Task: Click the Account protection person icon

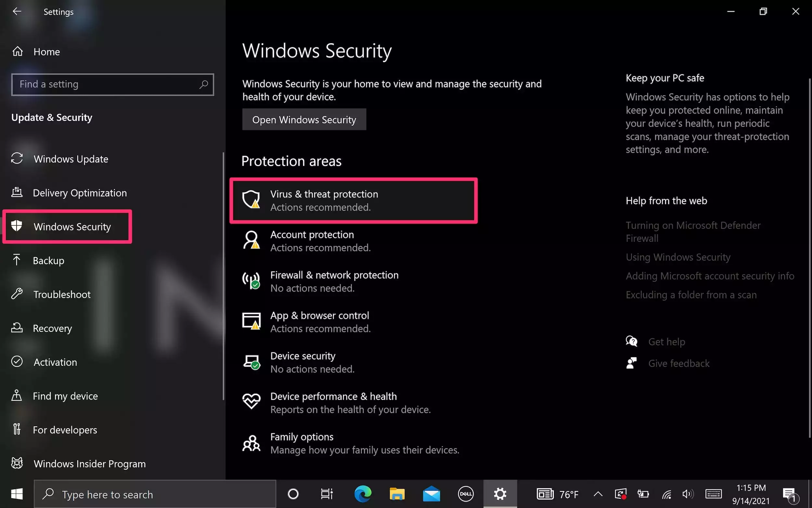Action: click(251, 240)
